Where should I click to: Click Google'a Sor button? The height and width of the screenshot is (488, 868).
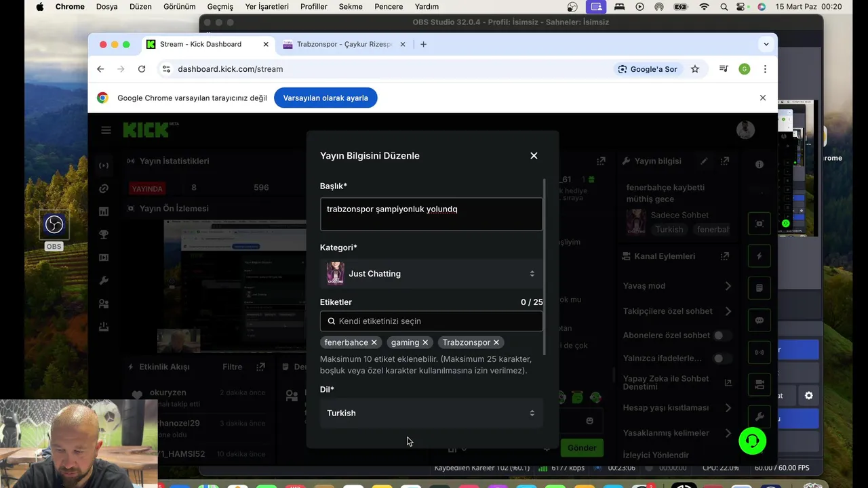647,69
